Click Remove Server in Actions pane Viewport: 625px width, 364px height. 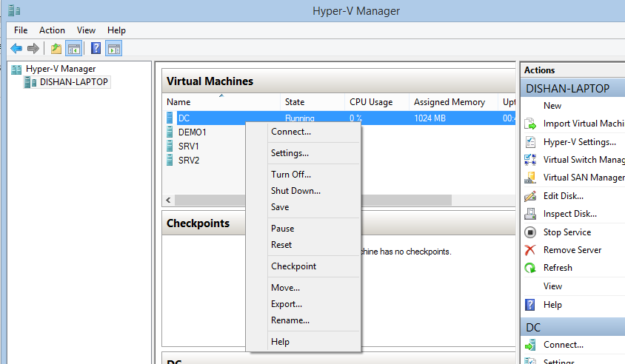[572, 250]
